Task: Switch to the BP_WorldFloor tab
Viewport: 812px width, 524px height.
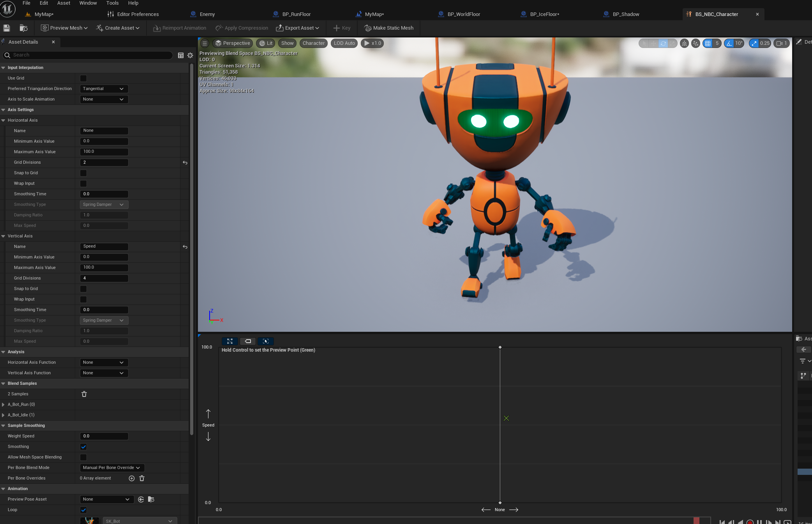Action: [x=463, y=14]
